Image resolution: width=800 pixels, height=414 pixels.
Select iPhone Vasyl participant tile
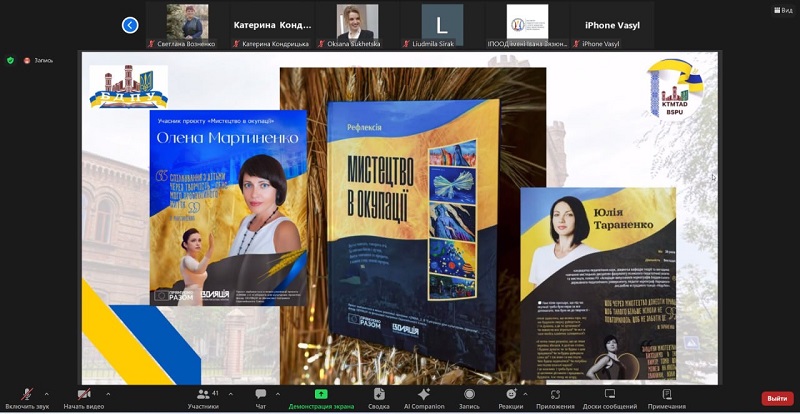(612, 25)
